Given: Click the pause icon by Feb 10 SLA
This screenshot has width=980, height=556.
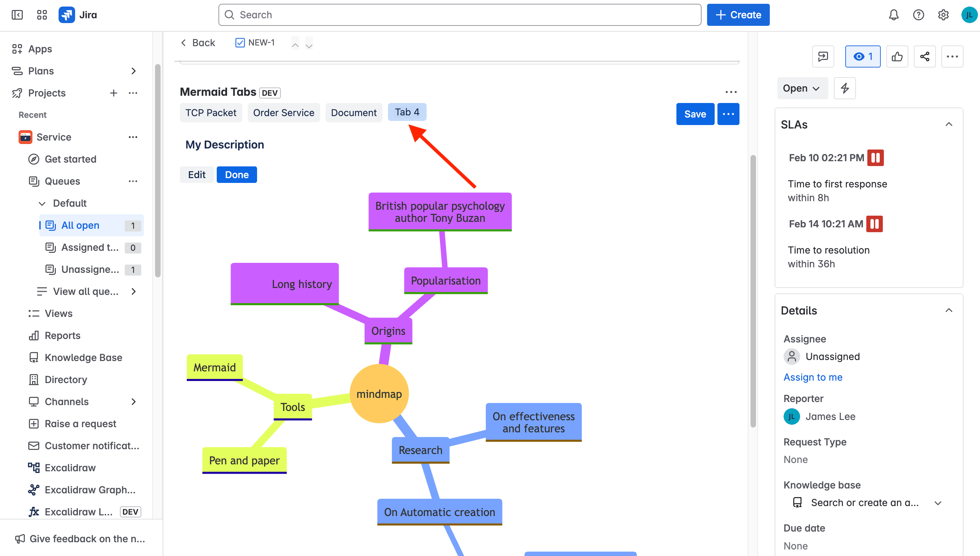Looking at the screenshot, I should (x=875, y=158).
